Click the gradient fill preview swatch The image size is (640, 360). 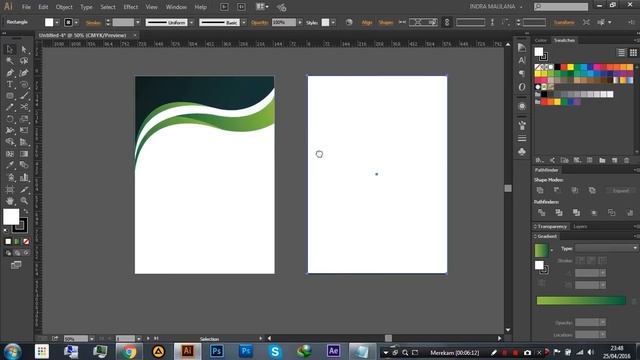coord(541,250)
